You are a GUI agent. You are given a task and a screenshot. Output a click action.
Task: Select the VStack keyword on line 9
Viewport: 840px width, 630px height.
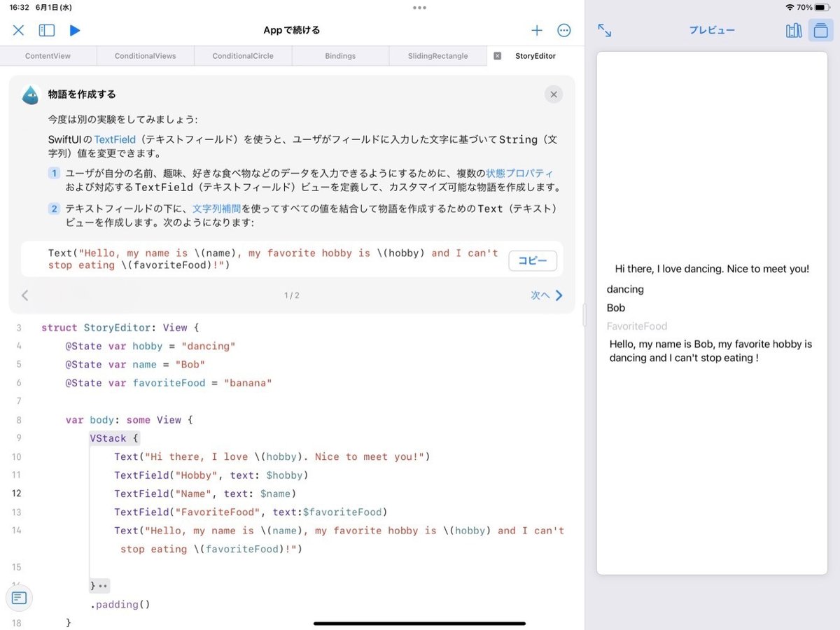tap(108, 438)
